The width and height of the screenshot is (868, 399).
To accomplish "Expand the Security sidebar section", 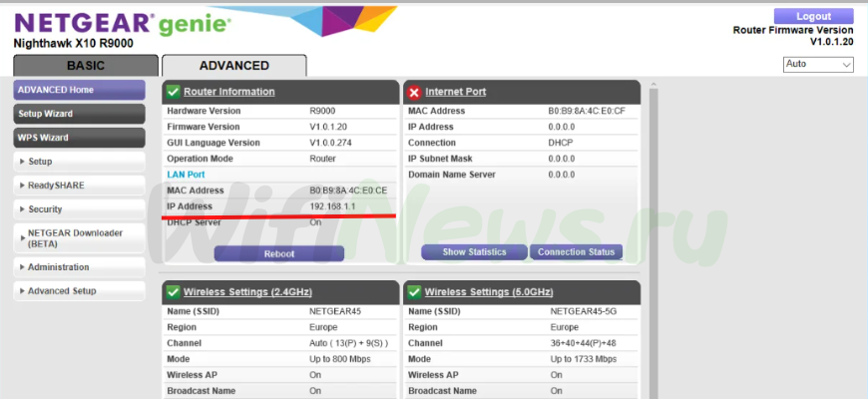I will (45, 209).
